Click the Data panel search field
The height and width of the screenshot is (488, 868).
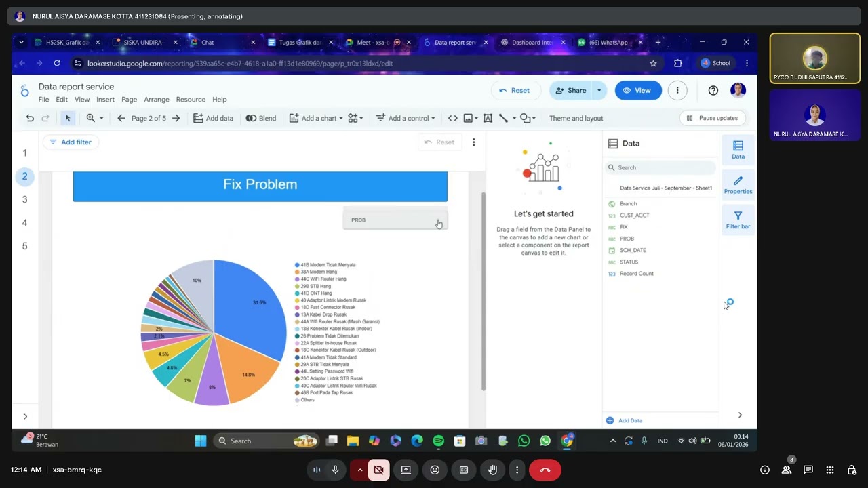pyautogui.click(x=660, y=167)
